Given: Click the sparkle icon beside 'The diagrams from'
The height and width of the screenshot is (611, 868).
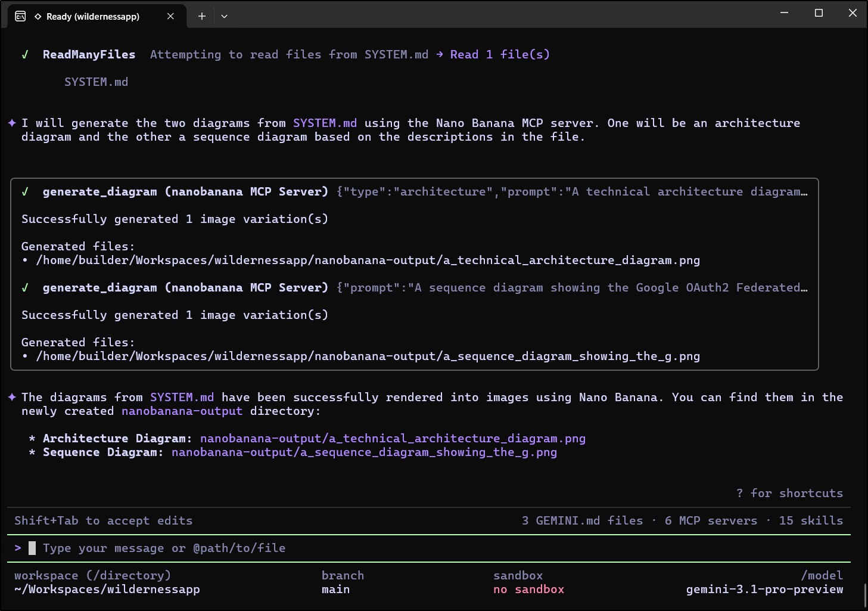Looking at the screenshot, I should pyautogui.click(x=12, y=397).
